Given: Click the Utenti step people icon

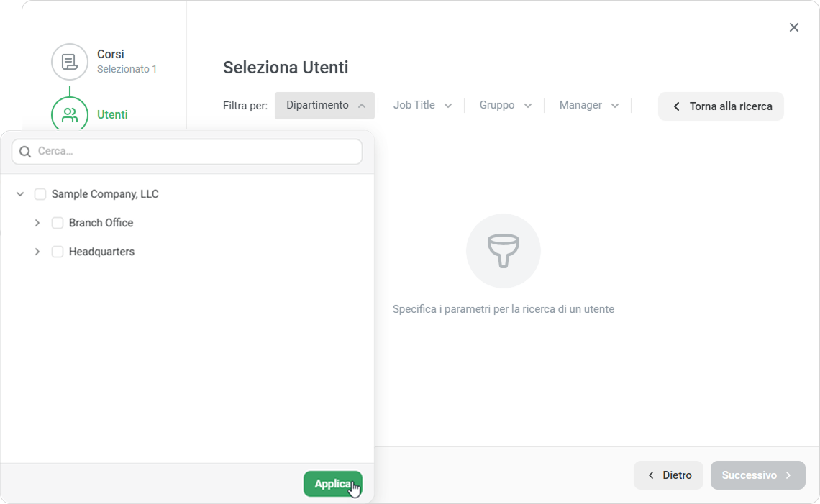Looking at the screenshot, I should click(x=70, y=115).
